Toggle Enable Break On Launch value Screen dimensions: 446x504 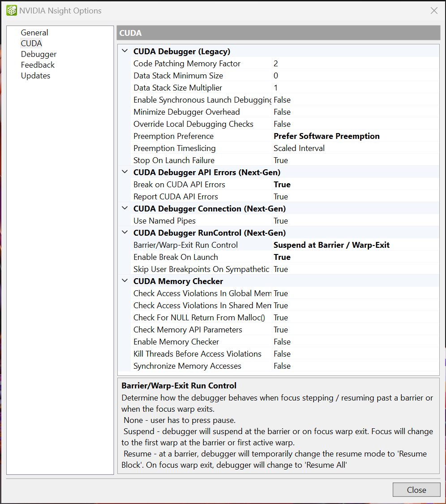pyautogui.click(x=355, y=257)
